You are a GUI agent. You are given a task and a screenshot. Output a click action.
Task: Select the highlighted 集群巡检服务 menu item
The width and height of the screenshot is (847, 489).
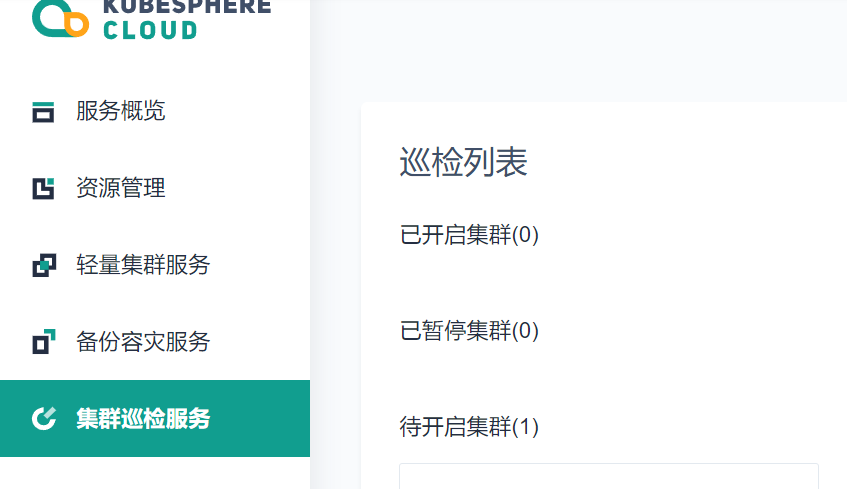click(155, 418)
